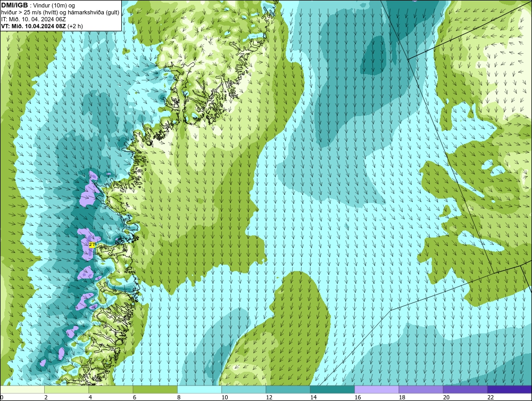Select the 4–6 m/s green swatch

[x=111, y=389]
